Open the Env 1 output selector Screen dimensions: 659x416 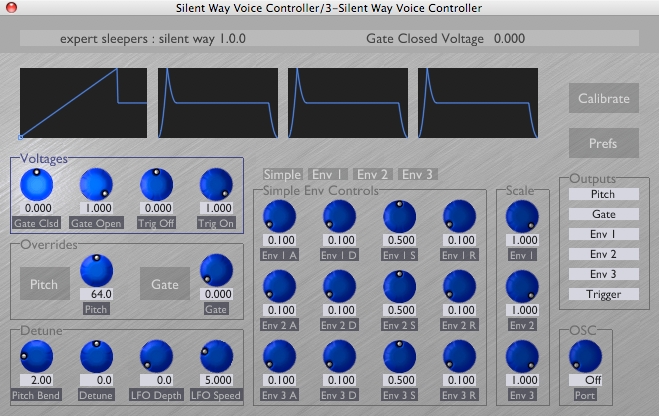(x=604, y=234)
